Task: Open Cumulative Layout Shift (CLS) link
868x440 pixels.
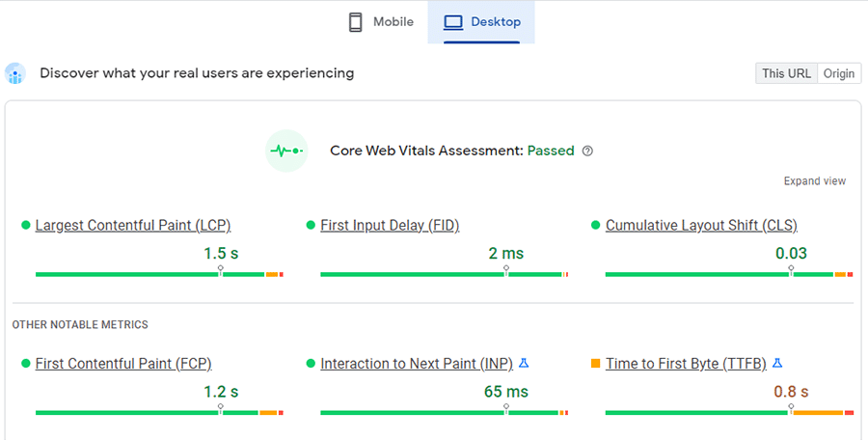Action: [701, 225]
